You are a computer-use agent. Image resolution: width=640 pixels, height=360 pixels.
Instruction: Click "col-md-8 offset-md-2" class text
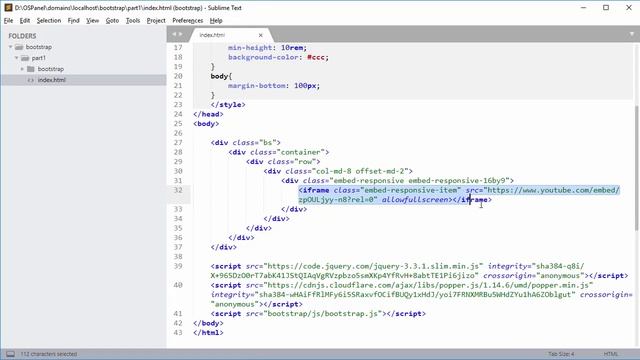(361, 171)
